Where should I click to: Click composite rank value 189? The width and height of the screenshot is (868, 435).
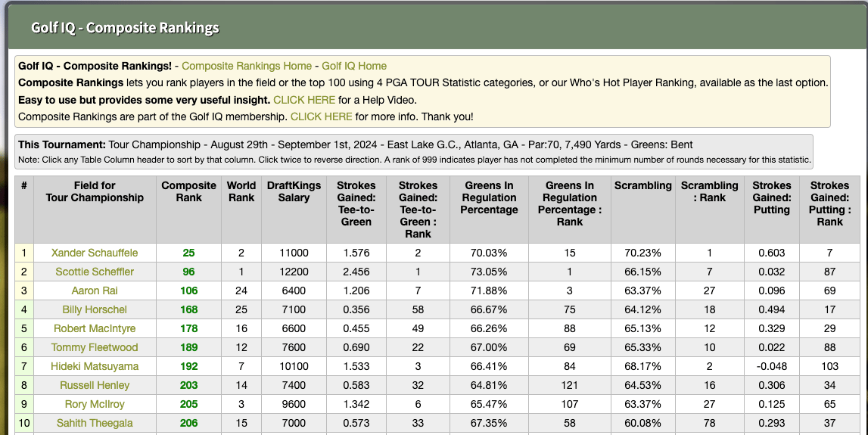pos(188,347)
